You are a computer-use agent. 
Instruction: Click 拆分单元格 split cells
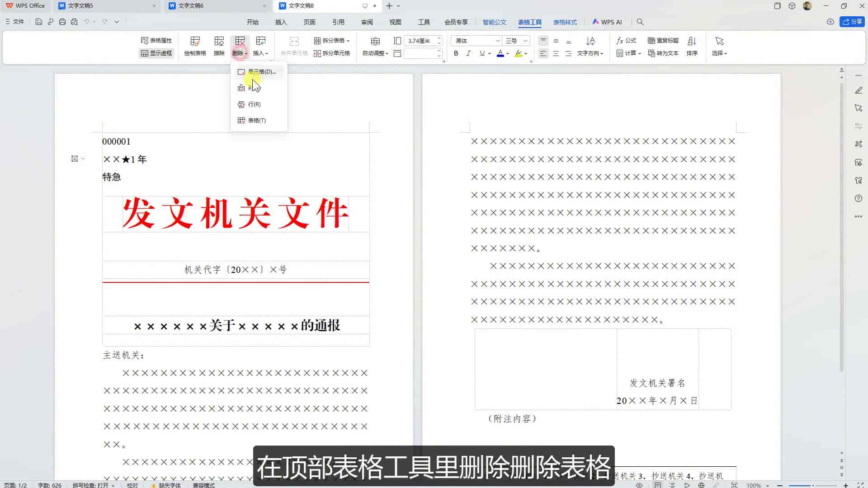332,53
